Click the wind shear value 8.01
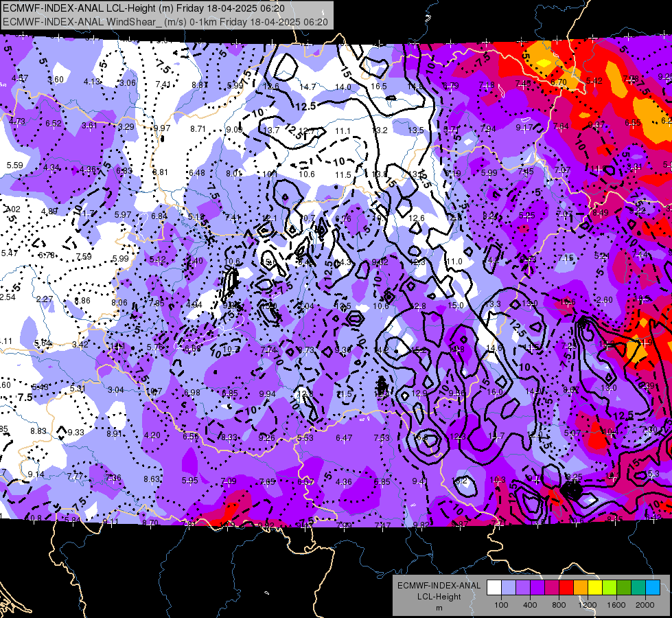672x618 pixels. tap(233, 173)
